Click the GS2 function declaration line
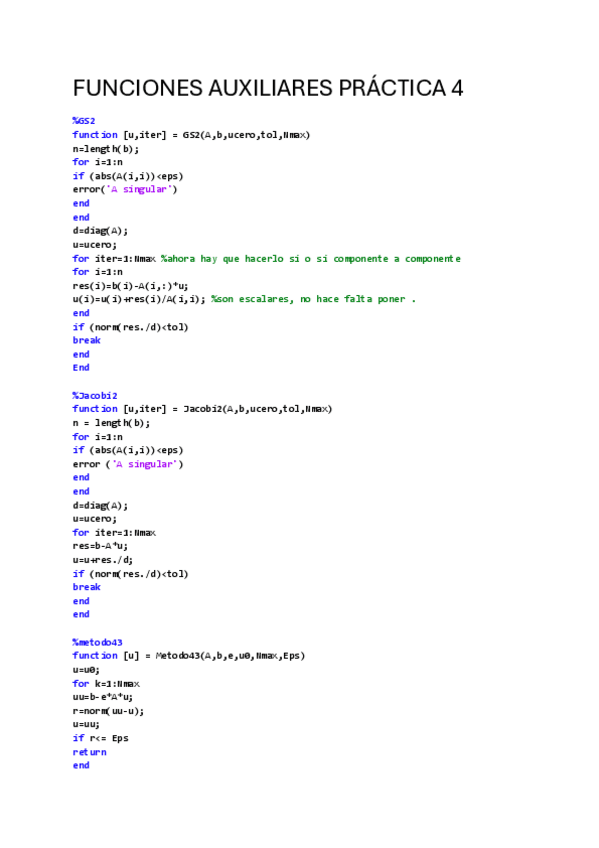This screenshot has width=599, height=848. 191,135
